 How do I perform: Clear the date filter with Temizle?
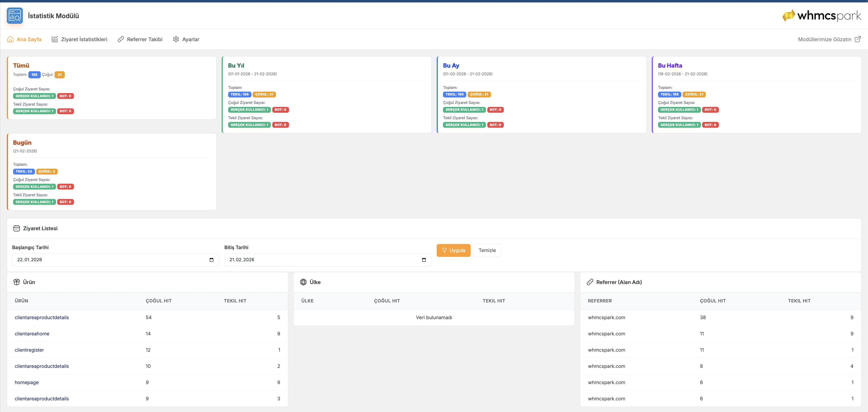pos(487,250)
